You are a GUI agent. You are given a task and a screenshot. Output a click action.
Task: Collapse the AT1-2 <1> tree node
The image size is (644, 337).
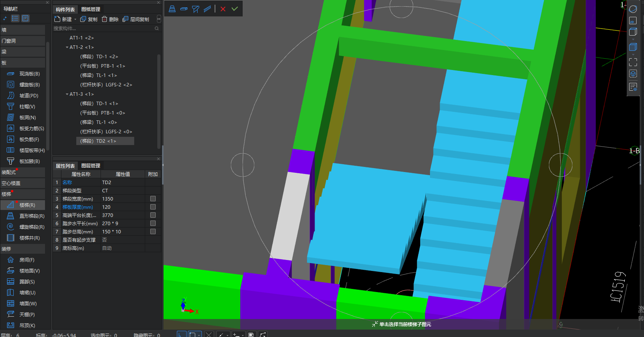pyautogui.click(x=67, y=47)
